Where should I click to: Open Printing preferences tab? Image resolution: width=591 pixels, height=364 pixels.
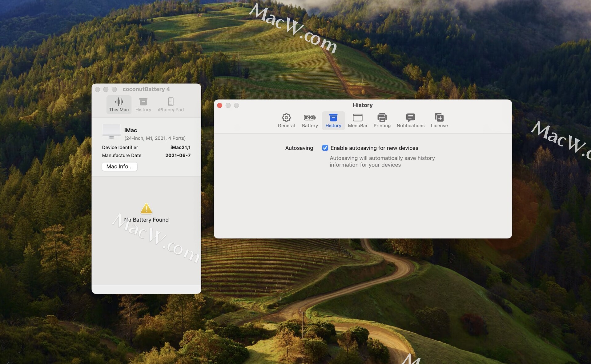(x=382, y=120)
